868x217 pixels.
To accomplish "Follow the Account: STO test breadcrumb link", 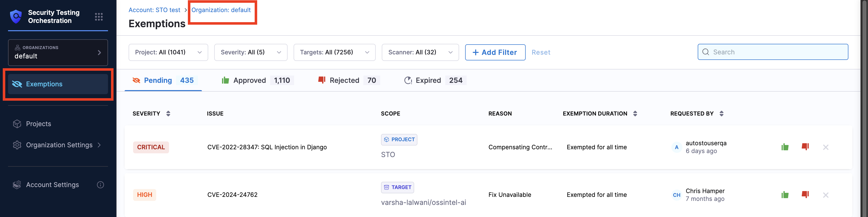I will pyautogui.click(x=154, y=10).
